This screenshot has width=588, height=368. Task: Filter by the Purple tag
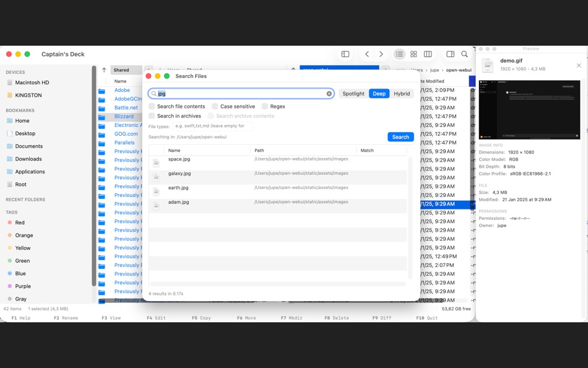(19, 286)
